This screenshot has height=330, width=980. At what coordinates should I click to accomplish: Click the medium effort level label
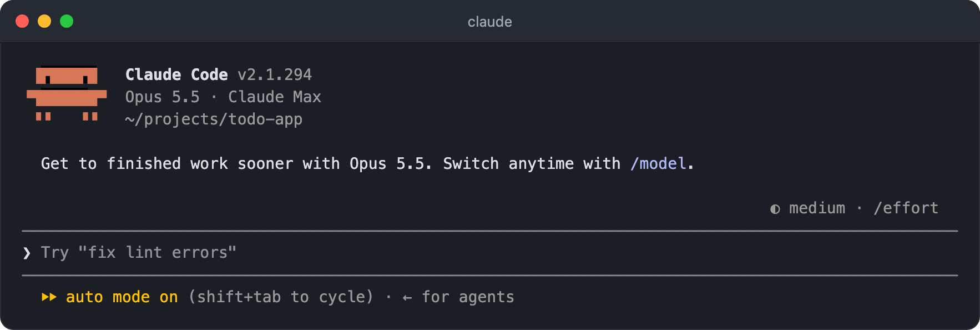click(817, 208)
